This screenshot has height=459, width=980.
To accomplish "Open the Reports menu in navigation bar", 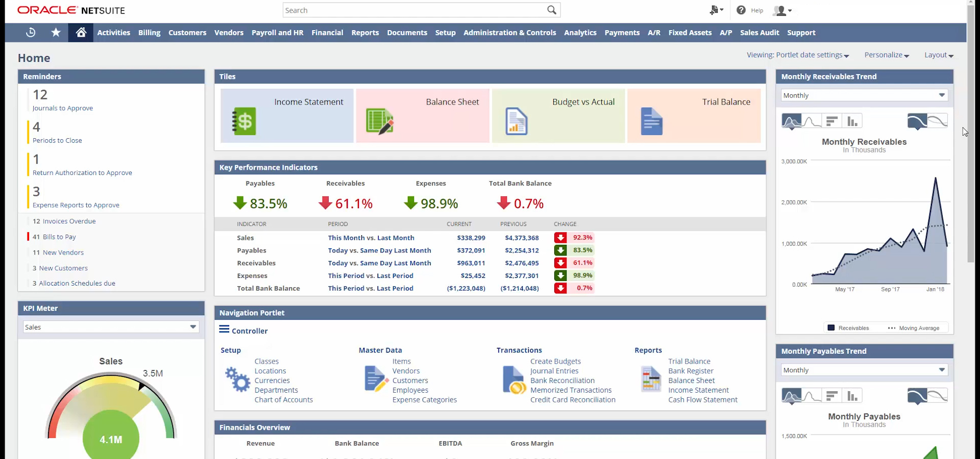I will tap(365, 33).
